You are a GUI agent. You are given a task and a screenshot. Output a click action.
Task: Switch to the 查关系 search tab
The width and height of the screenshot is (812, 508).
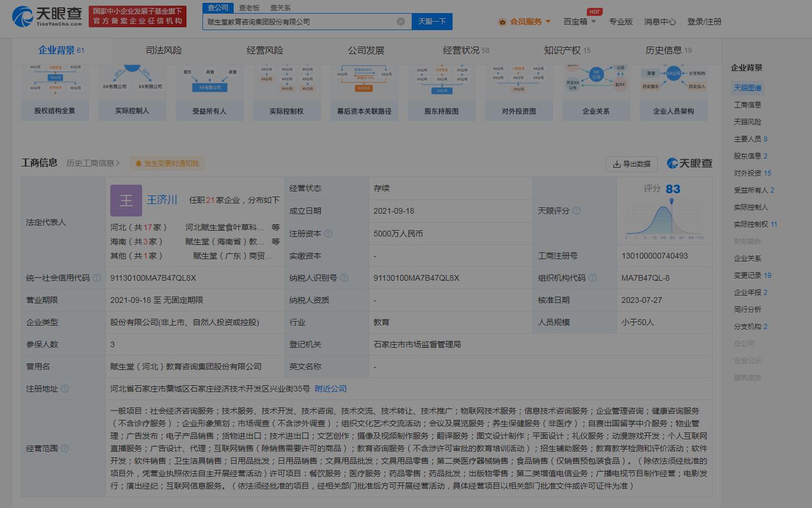coord(280,7)
